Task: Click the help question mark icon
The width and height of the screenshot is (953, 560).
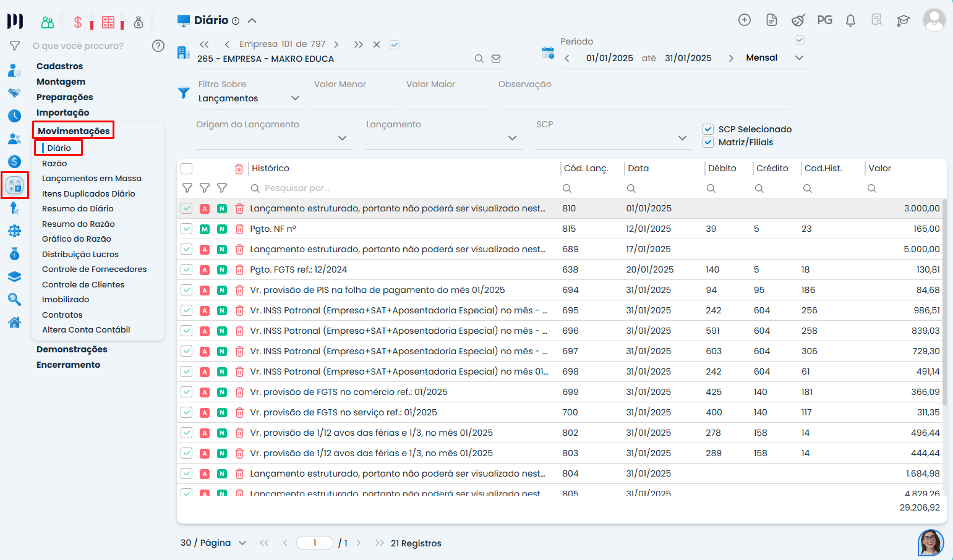Action: [x=158, y=46]
